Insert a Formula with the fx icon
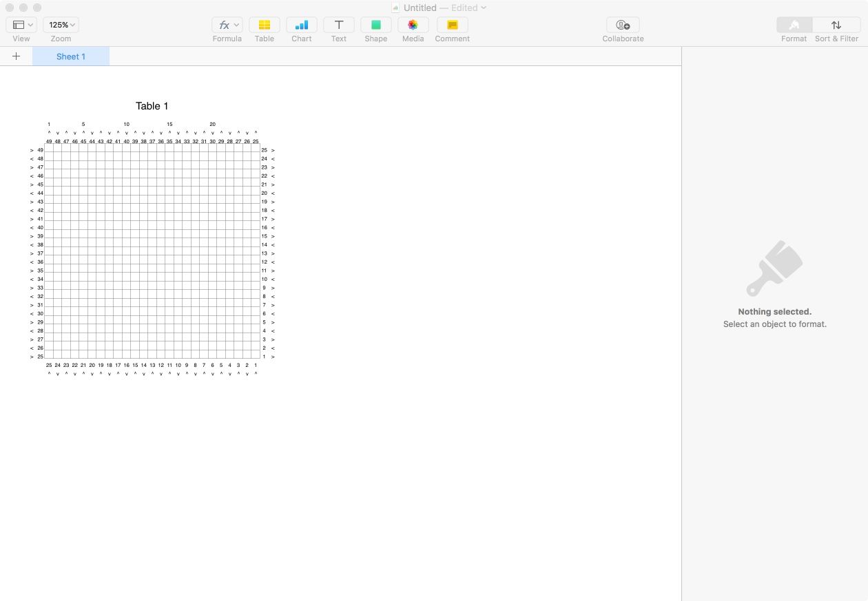 click(224, 25)
